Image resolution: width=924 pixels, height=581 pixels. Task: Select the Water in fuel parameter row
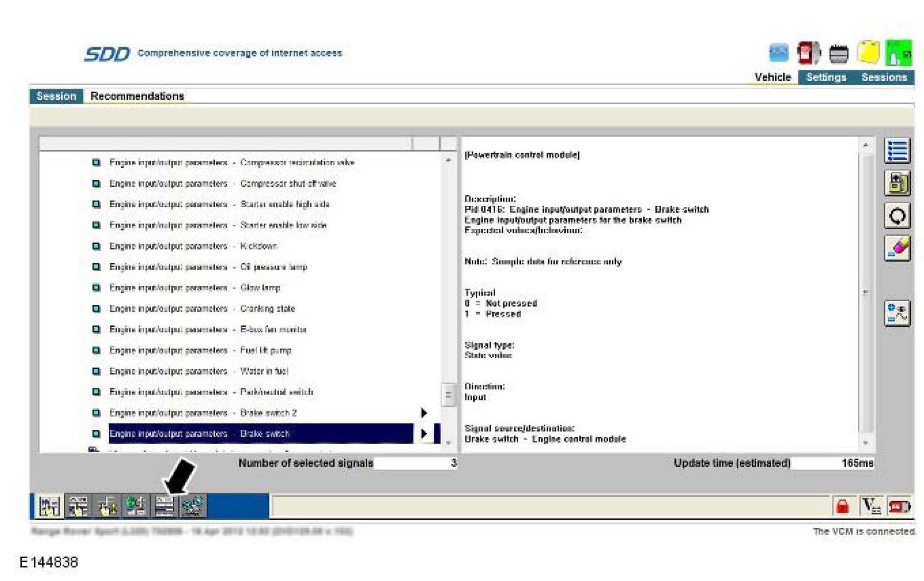pos(264,371)
